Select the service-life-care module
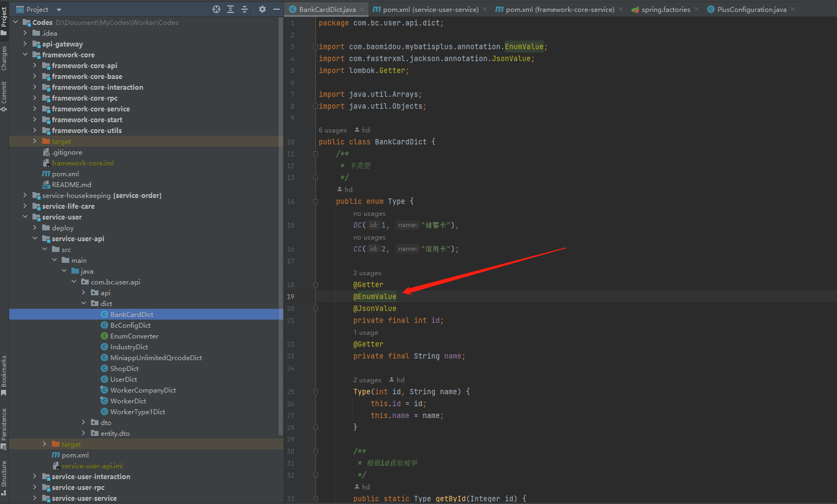The width and height of the screenshot is (837, 504). pos(68,206)
